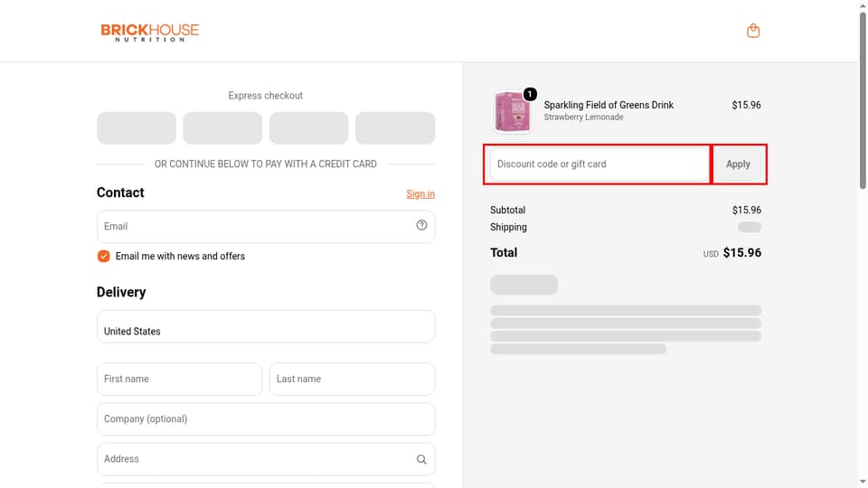Click the Company (optional) field
The width and height of the screenshot is (868, 488).
coord(266,418)
